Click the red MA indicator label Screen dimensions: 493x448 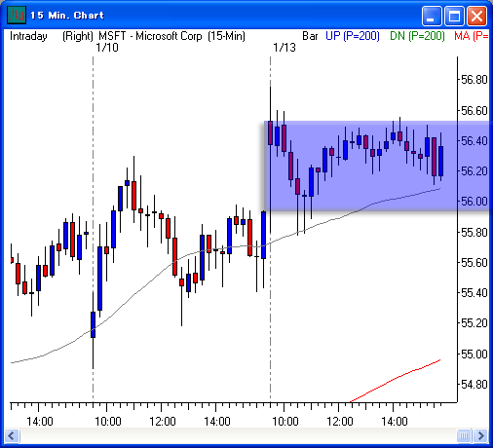point(472,36)
